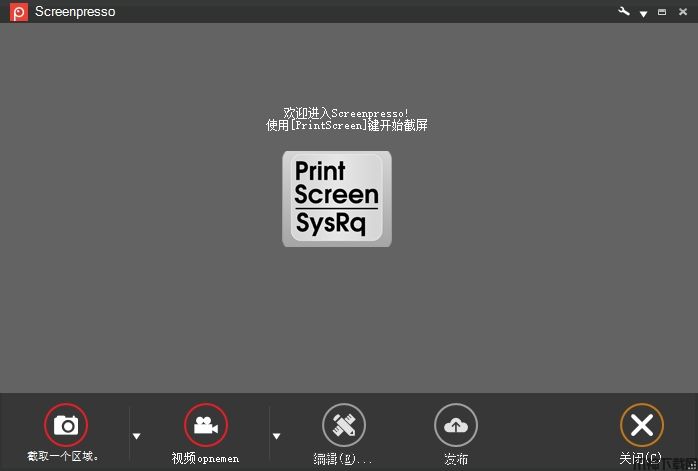Select the 截取一个区域 label

coord(64,457)
